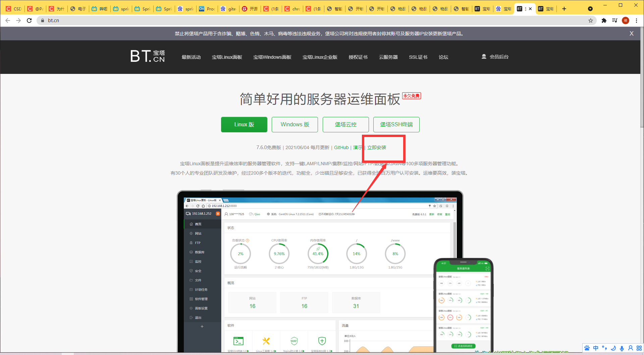Select 首页 home icon in sidebar
Image resolution: width=644 pixels, height=355 pixels.
pyautogui.click(x=191, y=224)
